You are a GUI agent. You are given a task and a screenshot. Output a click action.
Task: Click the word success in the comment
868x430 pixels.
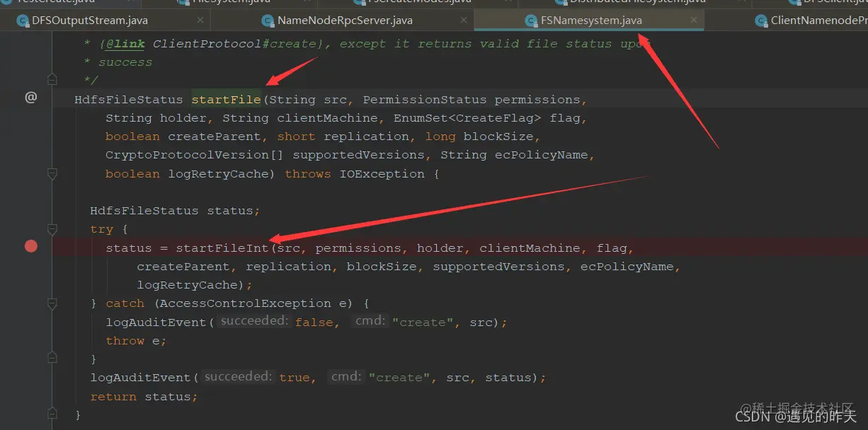(x=125, y=62)
